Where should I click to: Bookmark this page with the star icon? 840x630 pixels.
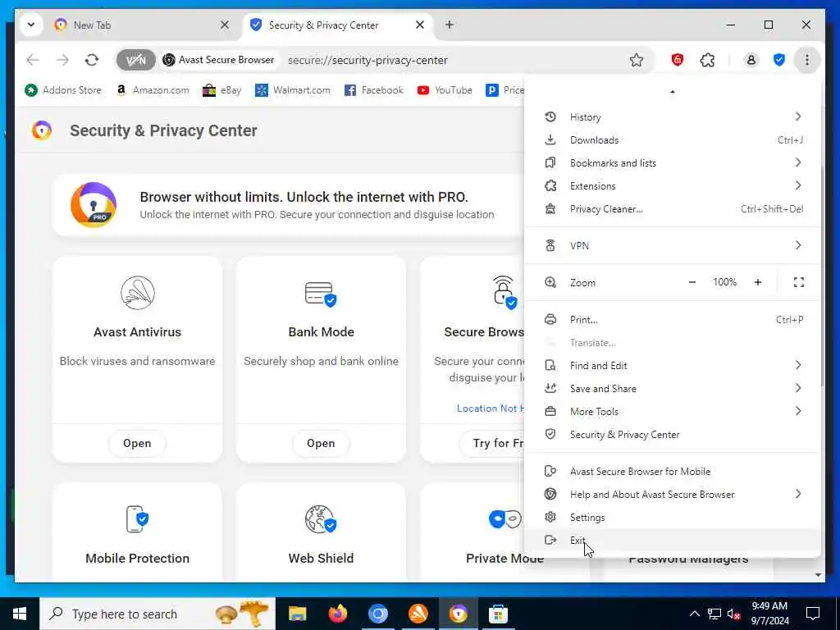[x=637, y=60]
